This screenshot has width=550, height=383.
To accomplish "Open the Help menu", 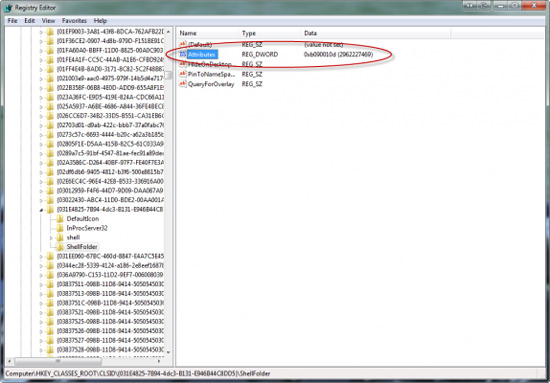I will 100,21.
